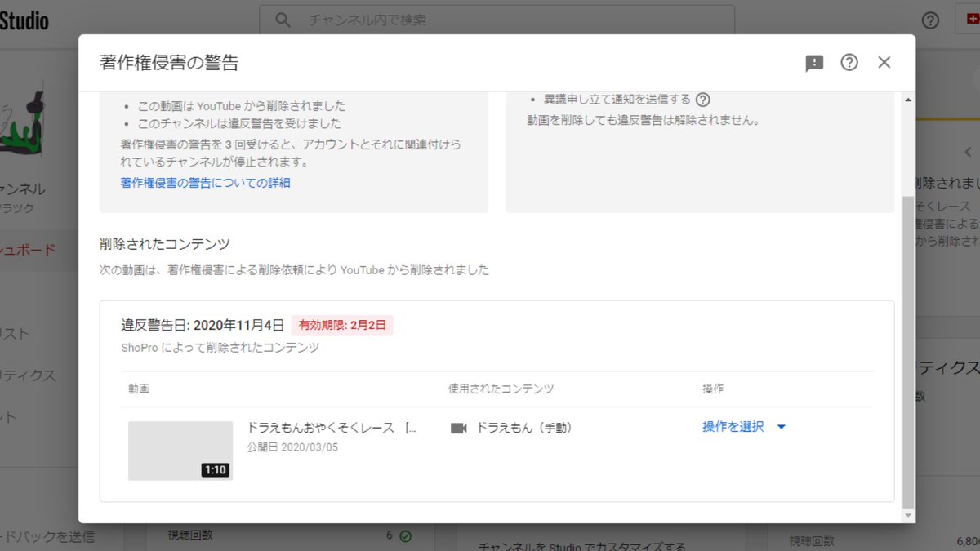Click help icon next to 異議申し立て通知を送信する

702,100
